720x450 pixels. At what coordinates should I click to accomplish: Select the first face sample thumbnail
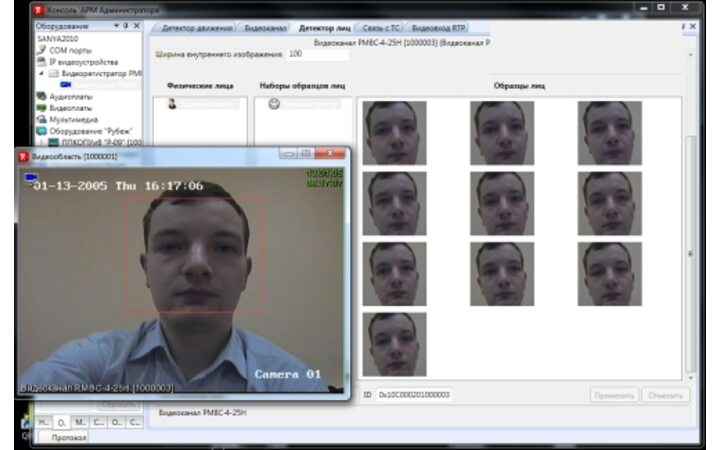pyautogui.click(x=394, y=132)
